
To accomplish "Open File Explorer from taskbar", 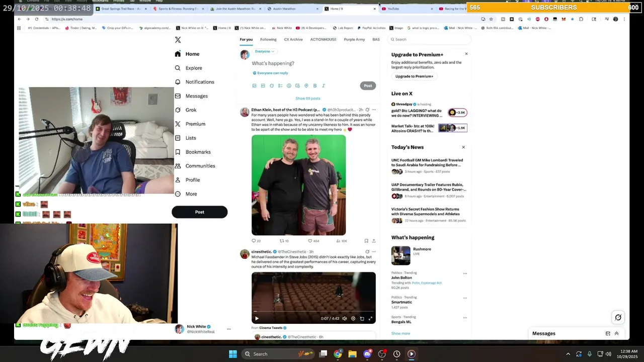I will [353, 354].
